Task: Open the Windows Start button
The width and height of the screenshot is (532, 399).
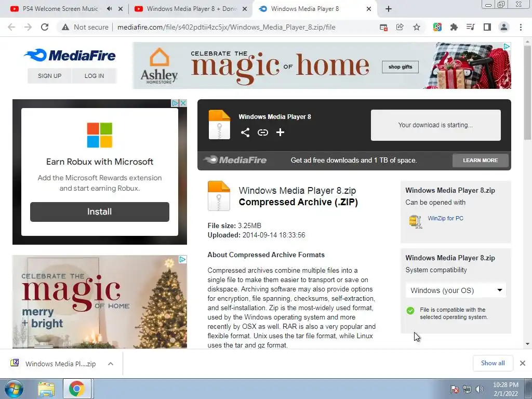Action: pos(14,389)
